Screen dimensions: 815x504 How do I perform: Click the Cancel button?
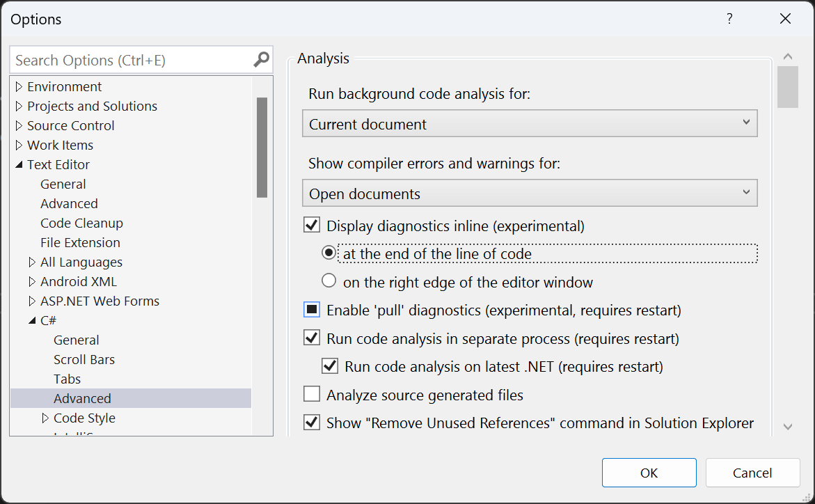point(752,473)
